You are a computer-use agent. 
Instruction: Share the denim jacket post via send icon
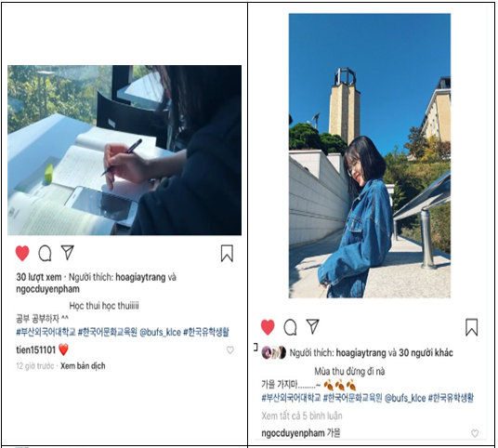pos(312,326)
